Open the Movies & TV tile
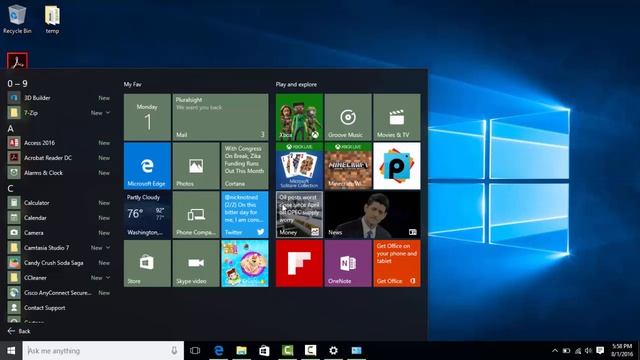Screen dimensions: 640x360 (397, 117)
